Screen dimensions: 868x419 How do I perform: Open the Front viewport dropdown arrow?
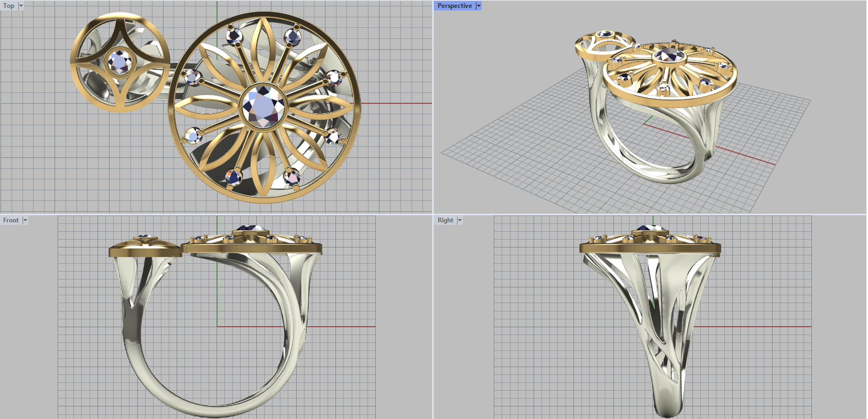[x=25, y=220]
